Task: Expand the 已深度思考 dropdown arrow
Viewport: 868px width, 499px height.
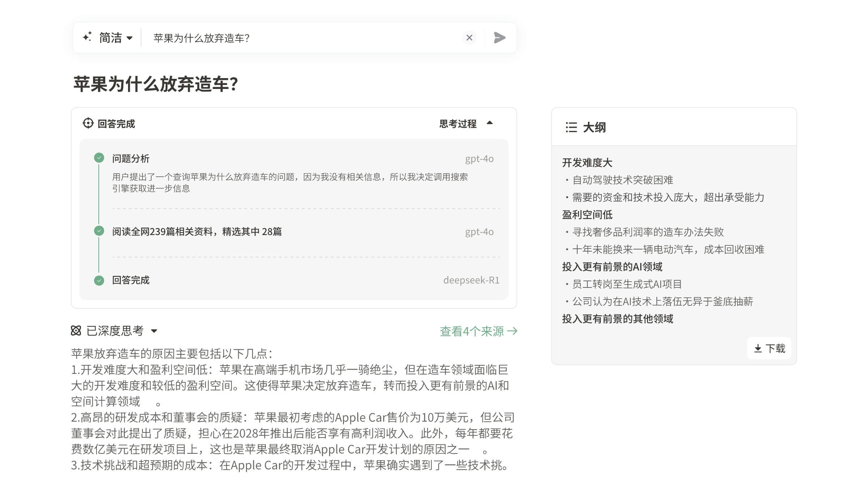Action: coord(154,331)
